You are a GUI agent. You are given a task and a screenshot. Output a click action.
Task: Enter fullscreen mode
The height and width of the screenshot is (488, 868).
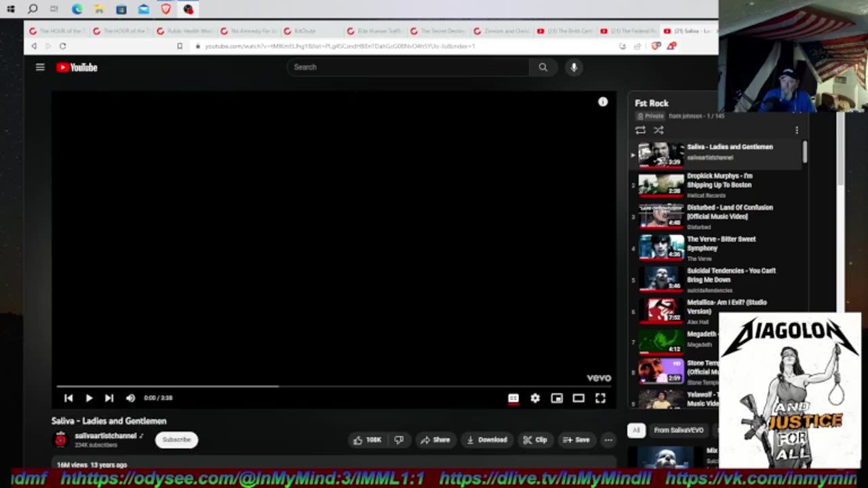pos(600,398)
